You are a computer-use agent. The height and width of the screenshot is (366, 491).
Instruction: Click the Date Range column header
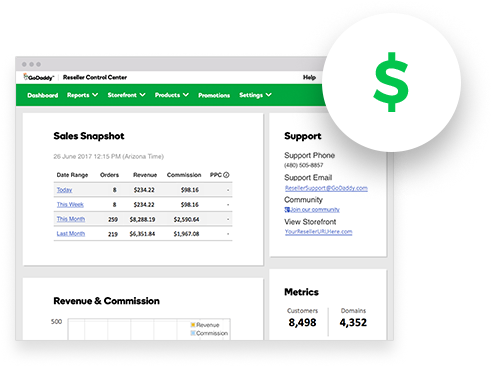click(72, 175)
